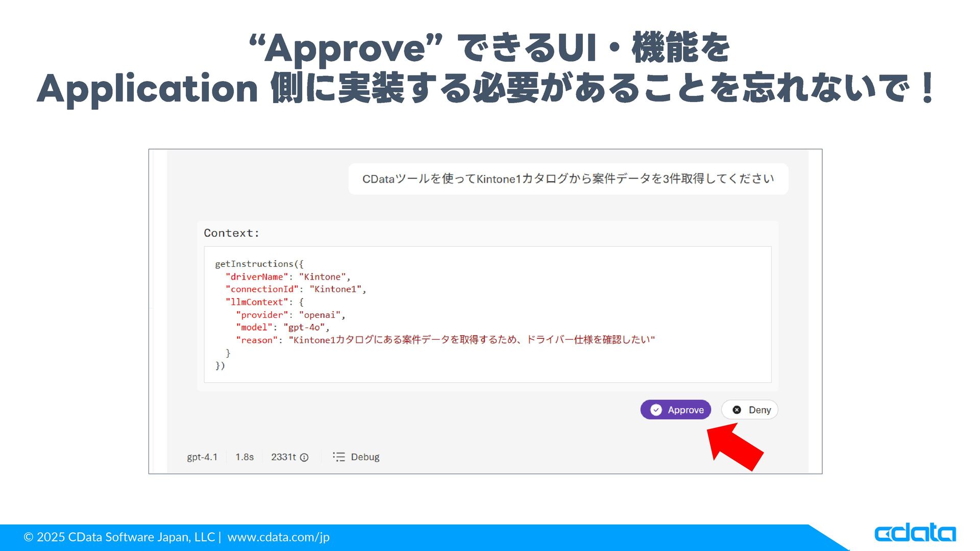Click the "reason" line in the code
The width and height of the screenshot is (980, 551).
[x=445, y=340]
